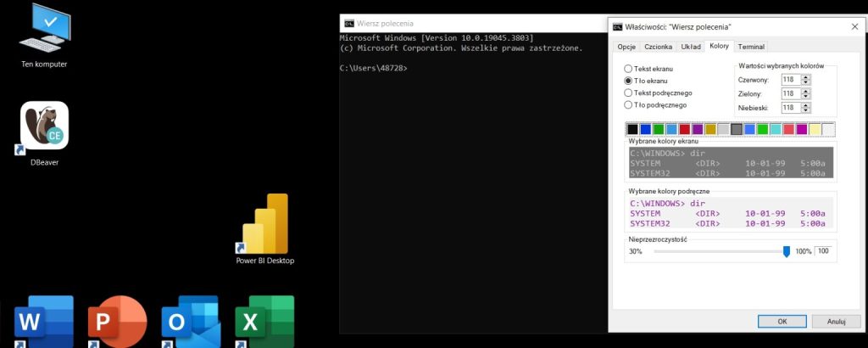Viewport: 868px width, 348px height.
Task: Switch to the Kolory tab
Action: 719,47
